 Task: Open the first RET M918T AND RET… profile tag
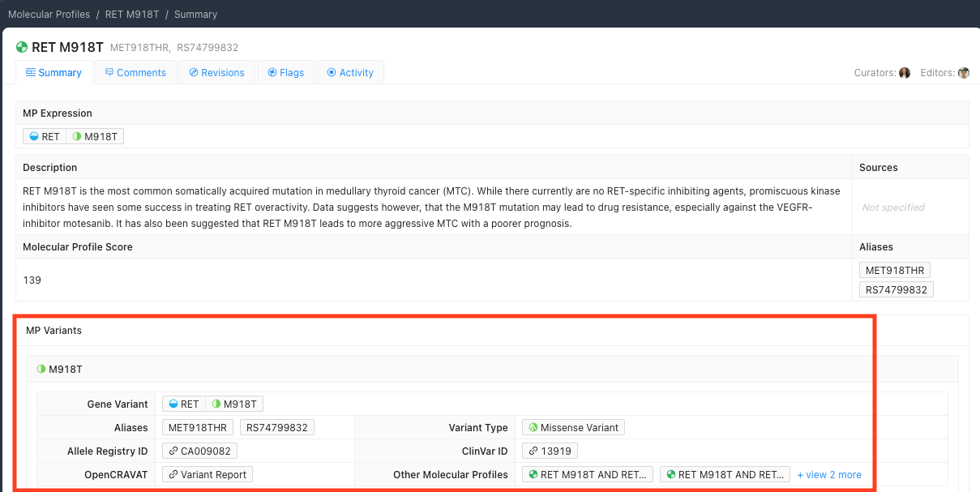[588, 474]
